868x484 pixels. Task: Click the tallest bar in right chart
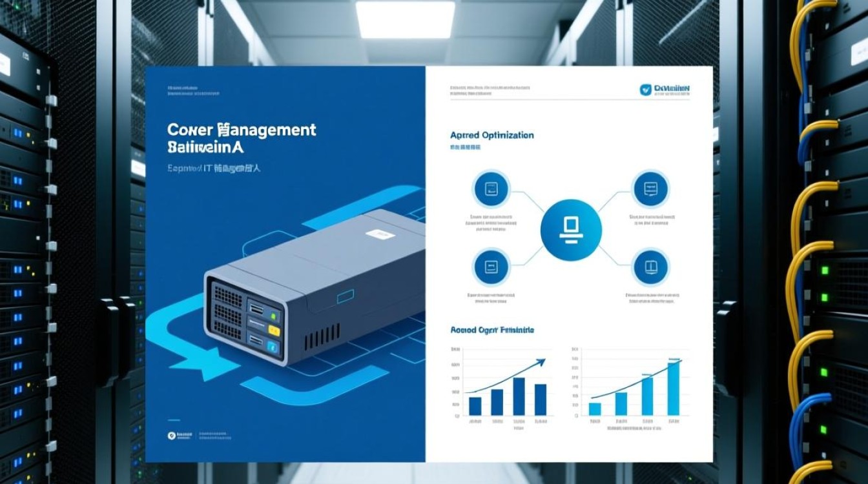673,388
